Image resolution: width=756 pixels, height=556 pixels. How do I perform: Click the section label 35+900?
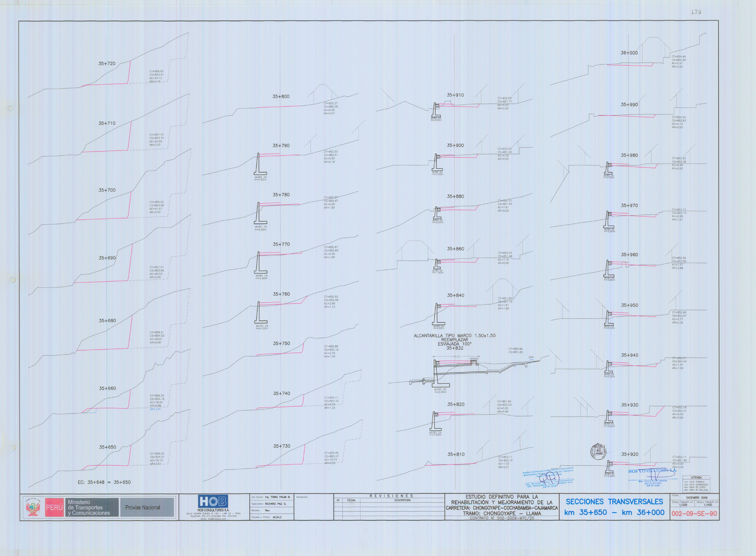click(455, 145)
